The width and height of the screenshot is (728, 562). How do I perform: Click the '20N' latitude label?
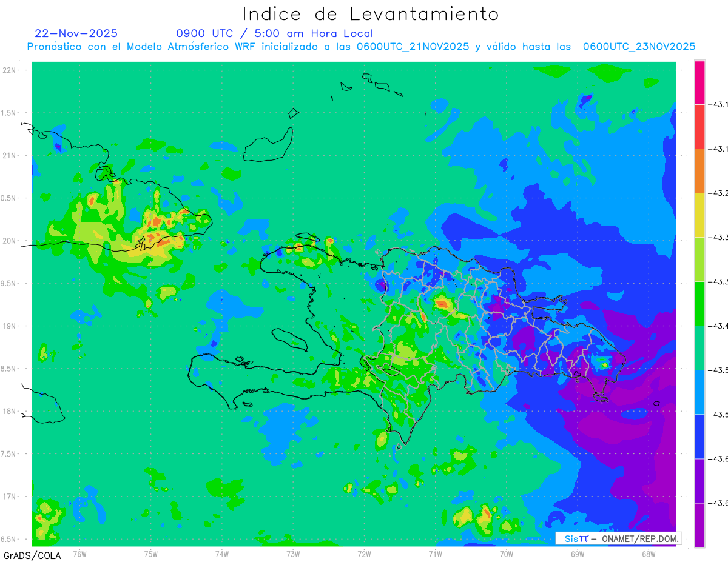pos(10,241)
